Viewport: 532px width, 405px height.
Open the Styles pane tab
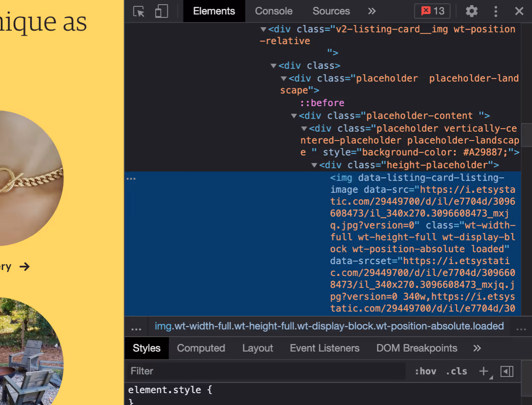[x=146, y=348]
